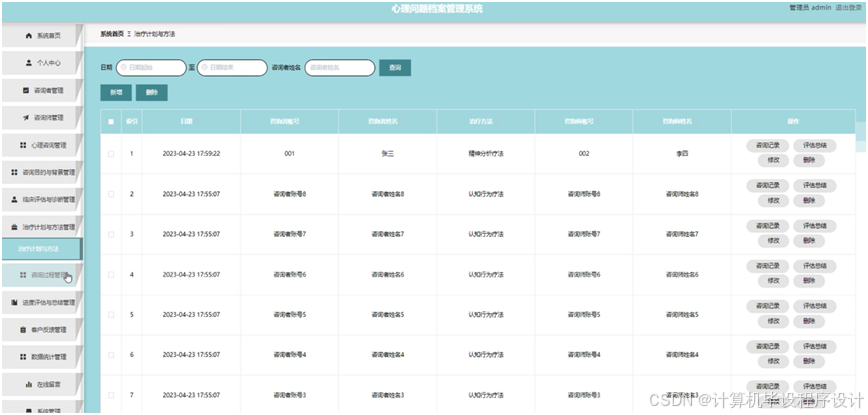Viewport: 868px width, 415px height.
Task: Click the grid icon beside 咨询目的与背景管理
Action: click(14, 172)
